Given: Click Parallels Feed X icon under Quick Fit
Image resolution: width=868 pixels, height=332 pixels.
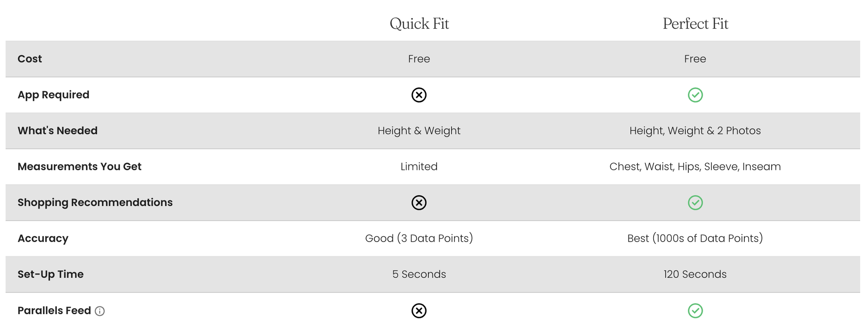Looking at the screenshot, I should tap(419, 311).
